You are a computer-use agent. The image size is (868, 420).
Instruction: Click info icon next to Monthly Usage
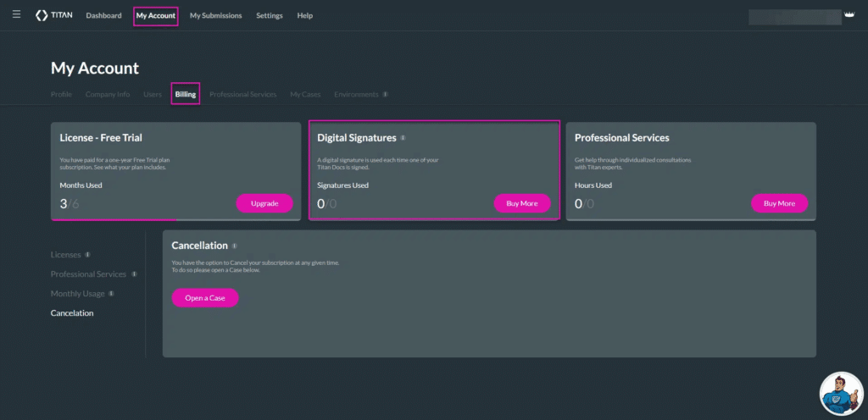(111, 294)
